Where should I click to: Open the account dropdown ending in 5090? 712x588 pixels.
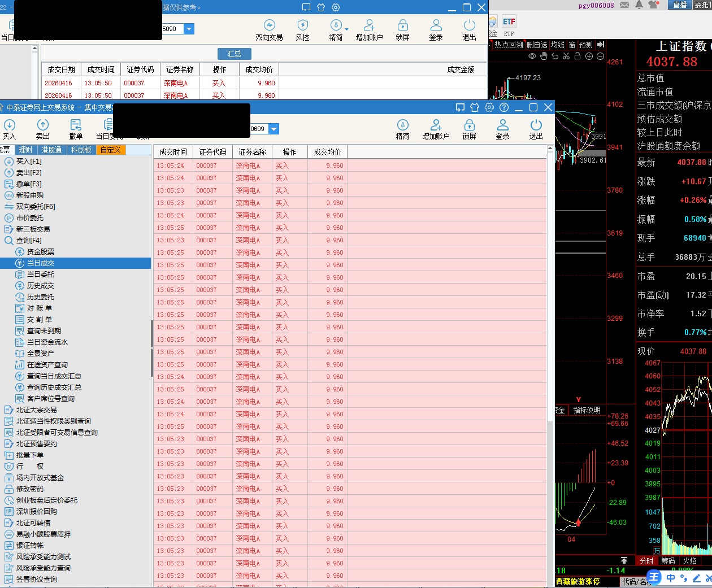189,29
